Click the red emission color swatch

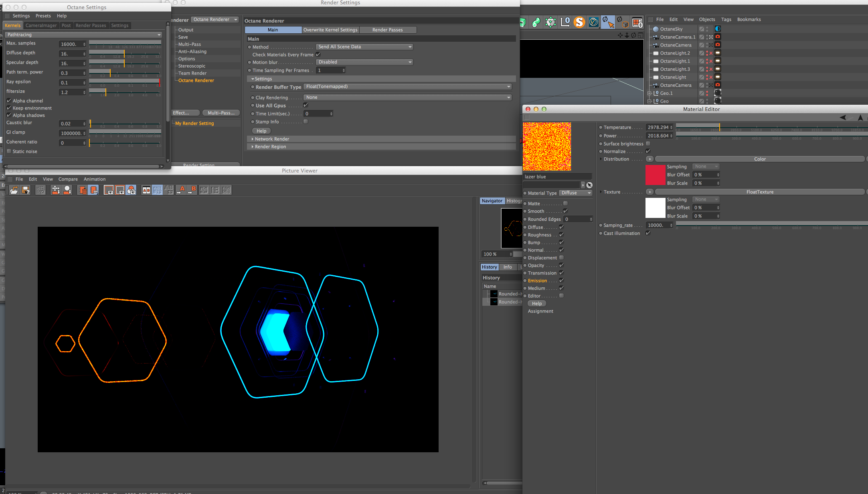pyautogui.click(x=655, y=175)
